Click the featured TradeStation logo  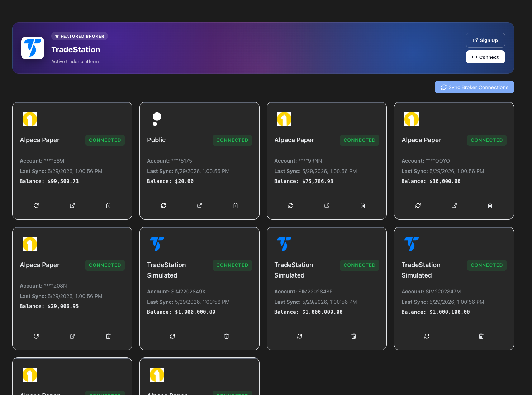point(33,48)
